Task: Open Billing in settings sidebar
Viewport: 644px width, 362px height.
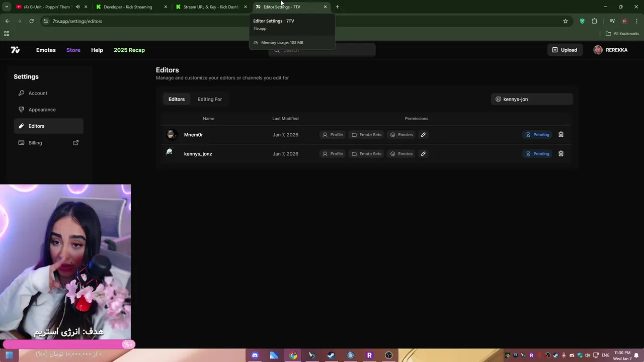Action: coord(49,143)
